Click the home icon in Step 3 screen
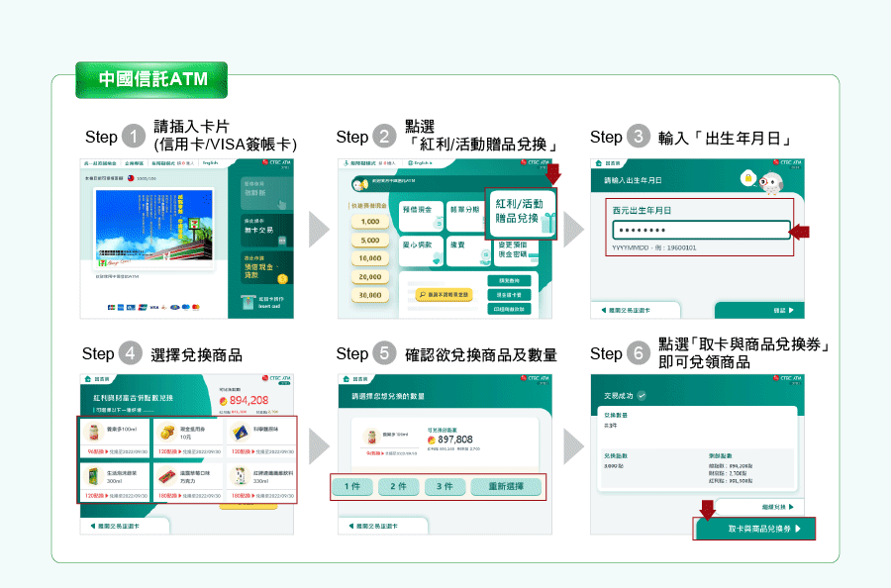This screenshot has width=891, height=588. pos(598,163)
